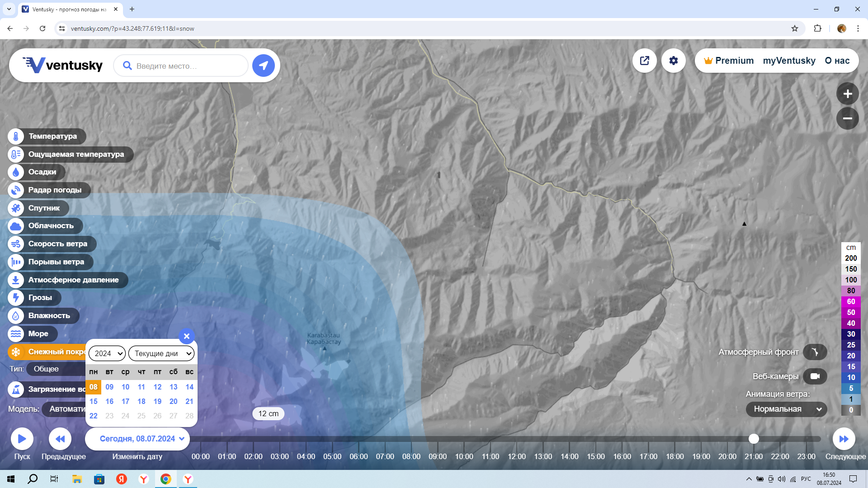Click the timeline slider handle
This screenshot has height=488, width=868.
[x=754, y=439]
